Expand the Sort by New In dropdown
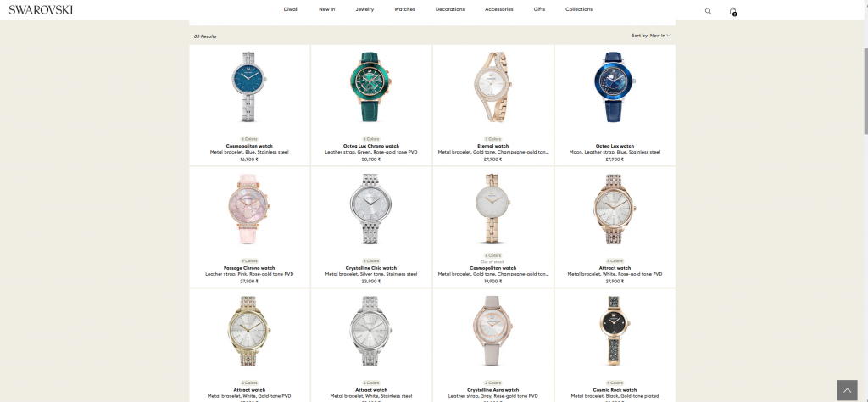 652,36
